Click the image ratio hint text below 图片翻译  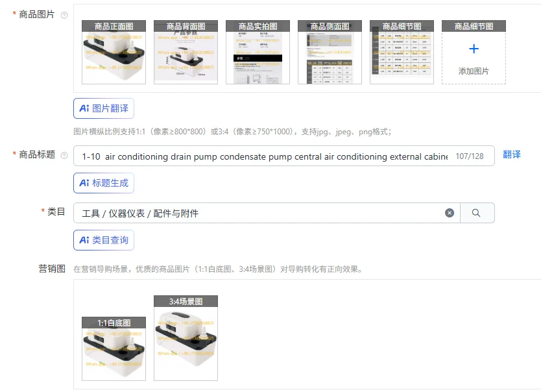coord(232,132)
